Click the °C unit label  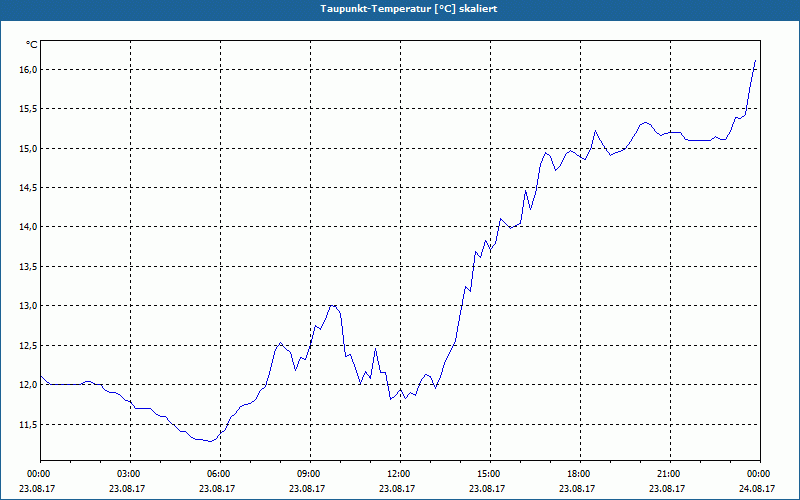pos(32,45)
